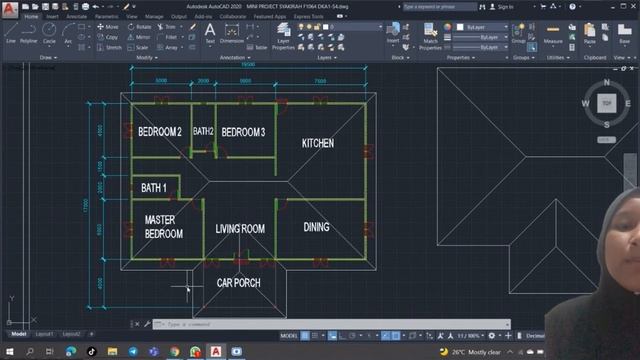Expand the Properties panel
This screenshot has height=360, width=640.
[461, 58]
